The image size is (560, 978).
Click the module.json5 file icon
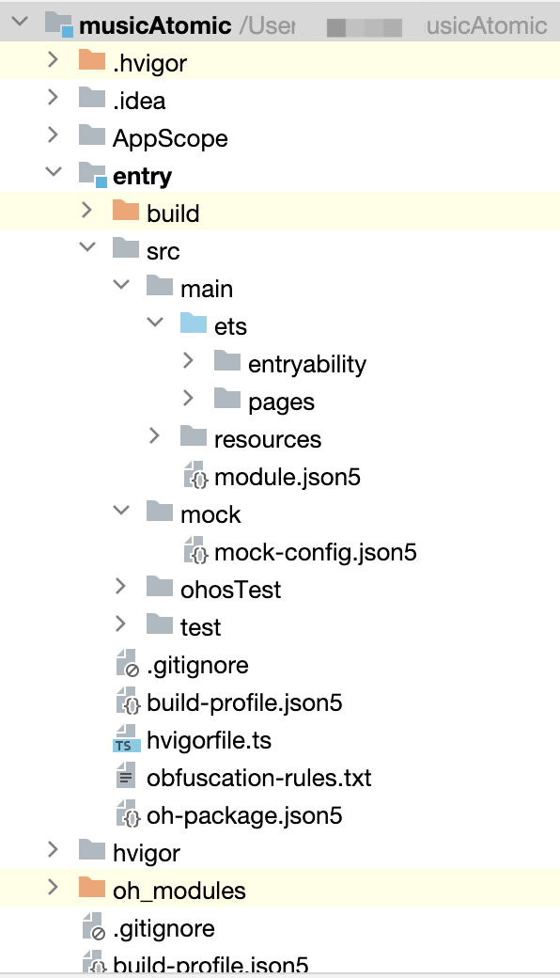[195, 475]
